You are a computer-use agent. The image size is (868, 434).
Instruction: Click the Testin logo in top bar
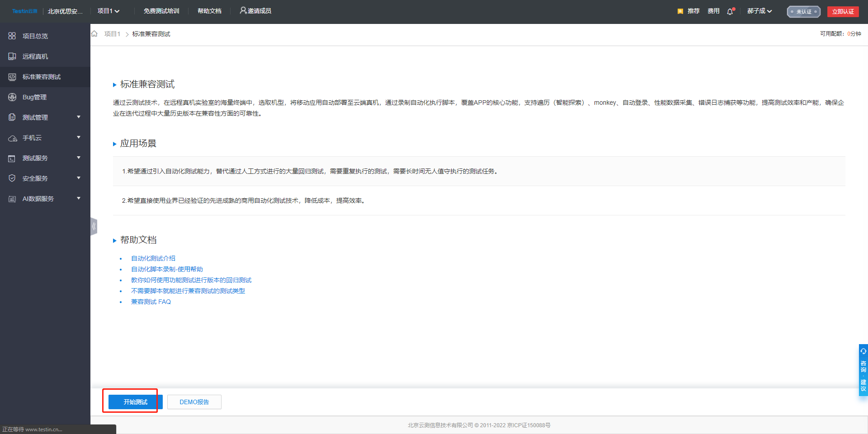point(24,11)
